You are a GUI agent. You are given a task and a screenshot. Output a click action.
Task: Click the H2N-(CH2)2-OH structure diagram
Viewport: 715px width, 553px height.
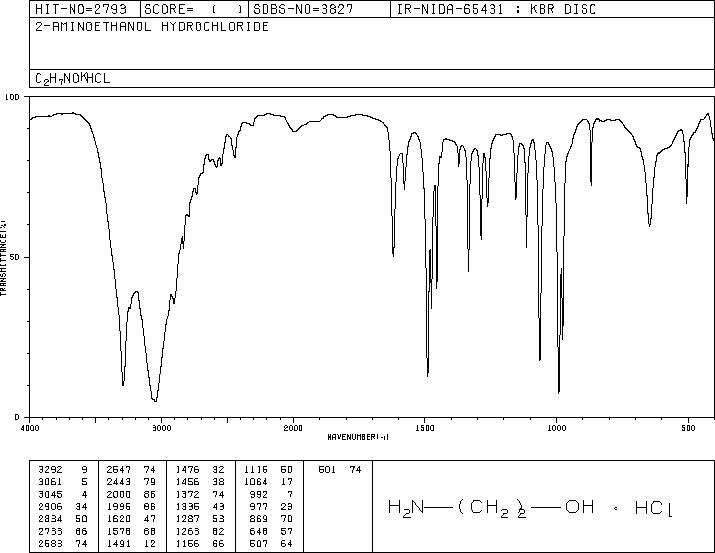[530, 507]
